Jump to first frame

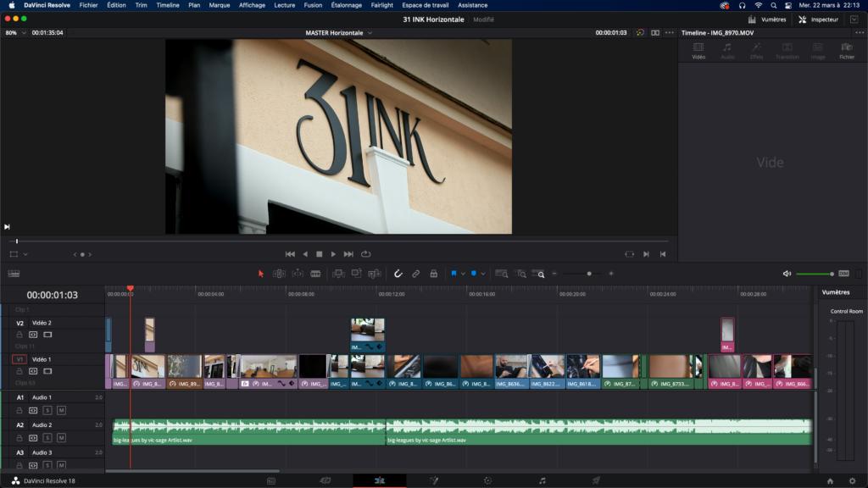pos(290,254)
